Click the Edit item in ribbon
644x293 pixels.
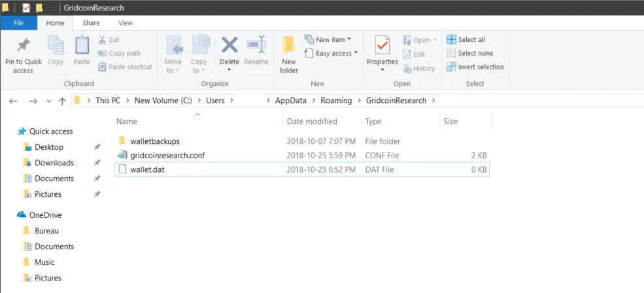pos(414,54)
